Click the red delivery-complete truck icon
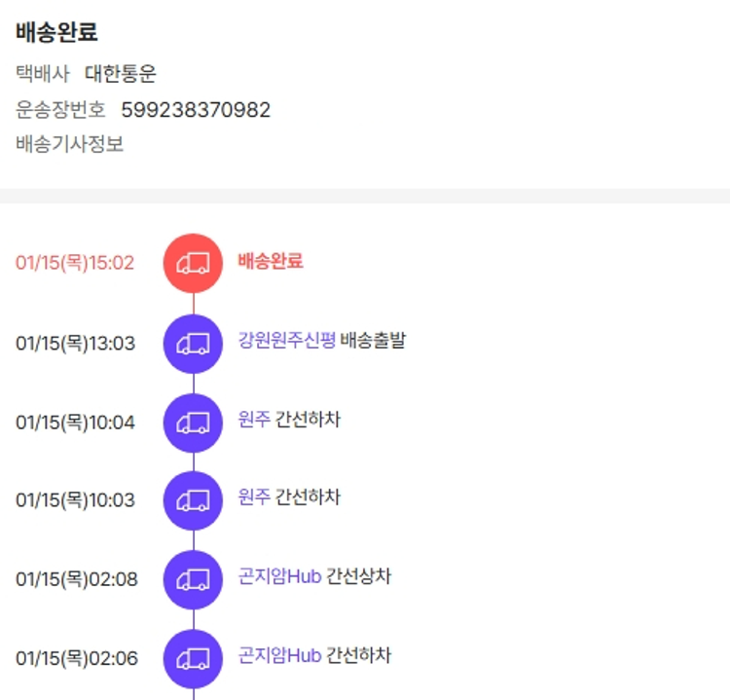Image resolution: width=730 pixels, height=700 pixels. (x=193, y=263)
